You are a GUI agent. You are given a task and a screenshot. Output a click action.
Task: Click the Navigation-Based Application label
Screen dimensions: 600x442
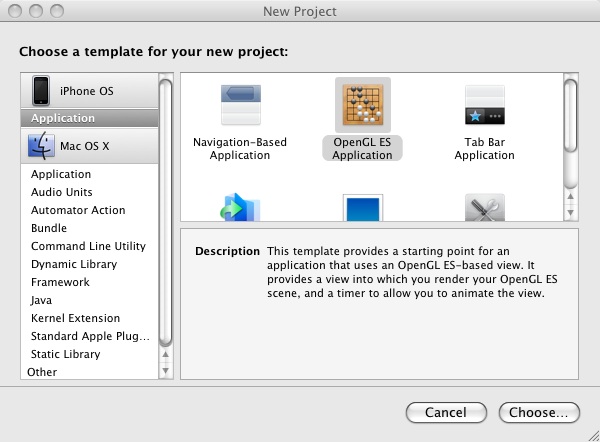240,148
